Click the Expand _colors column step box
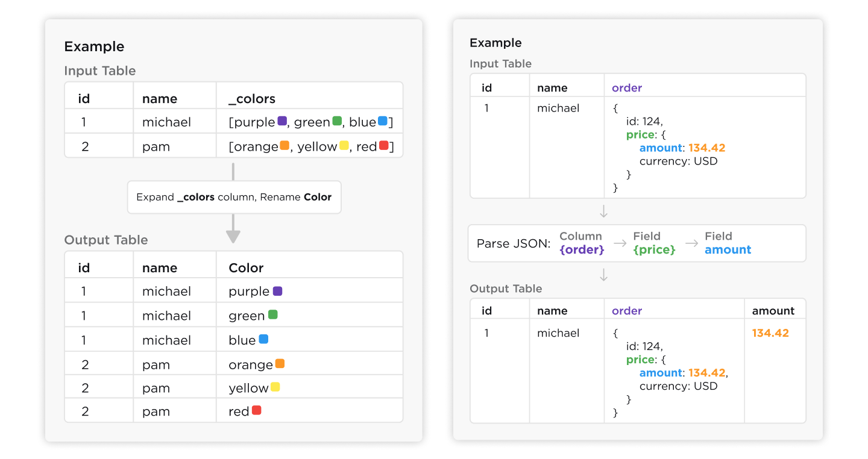Screen dimensions: 868x459 click(x=234, y=197)
